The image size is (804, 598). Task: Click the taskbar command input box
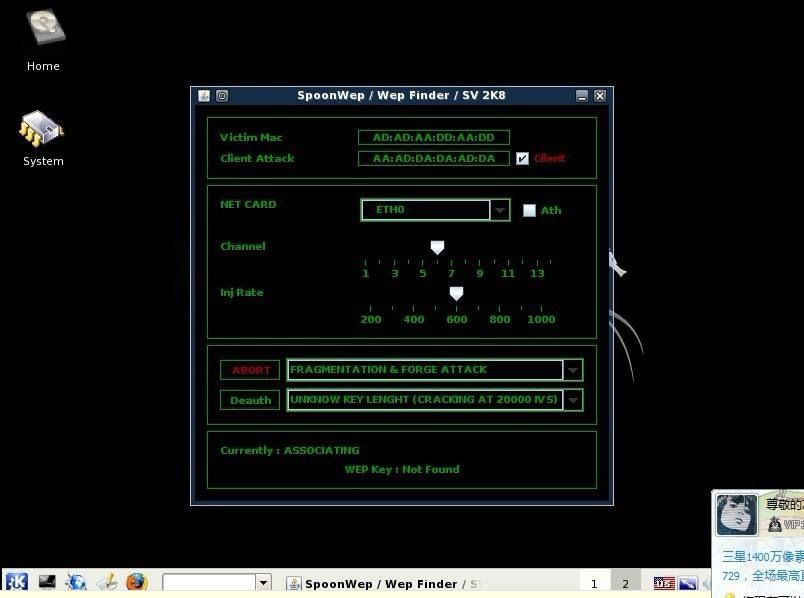pyautogui.click(x=209, y=582)
